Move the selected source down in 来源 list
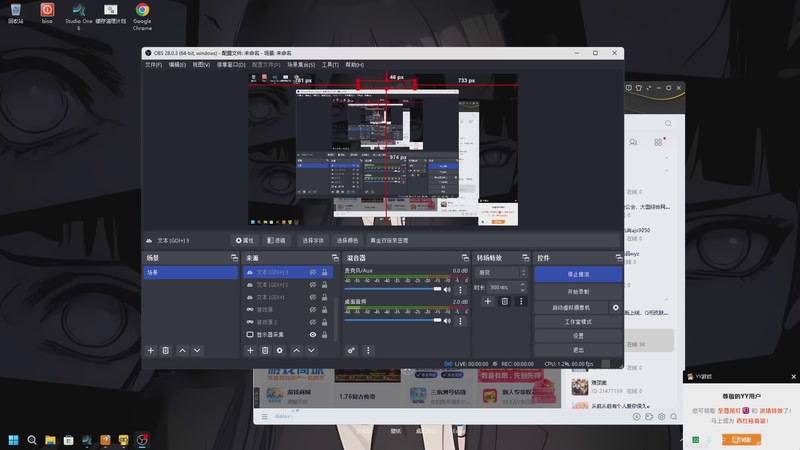 tap(311, 351)
